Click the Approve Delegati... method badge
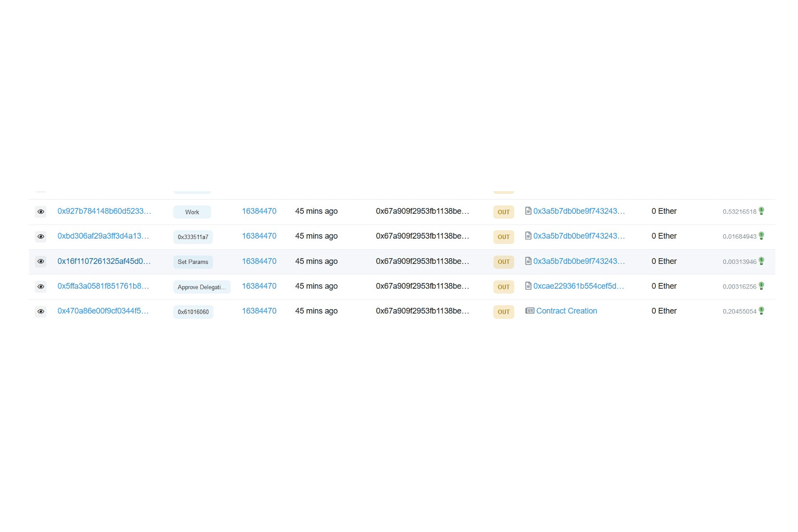The width and height of the screenshot is (798, 532). pyautogui.click(x=202, y=287)
